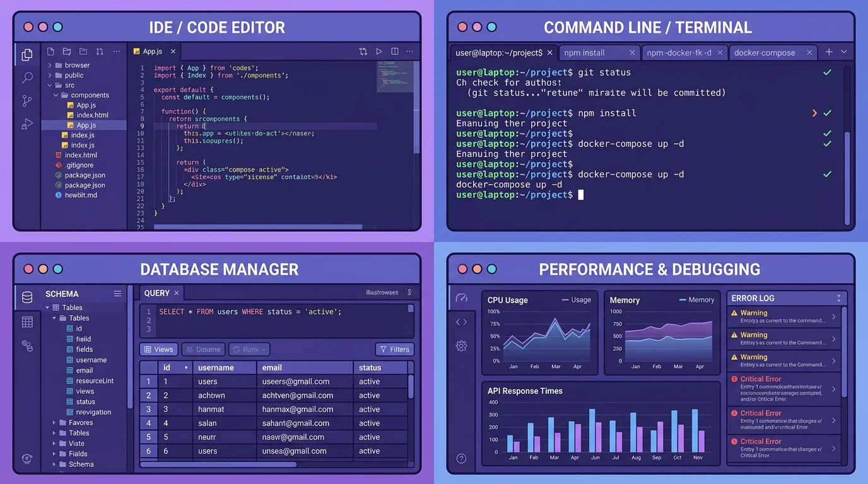Click the New File icon in the editor explorer
This screenshot has height=484, width=868.
click(50, 52)
